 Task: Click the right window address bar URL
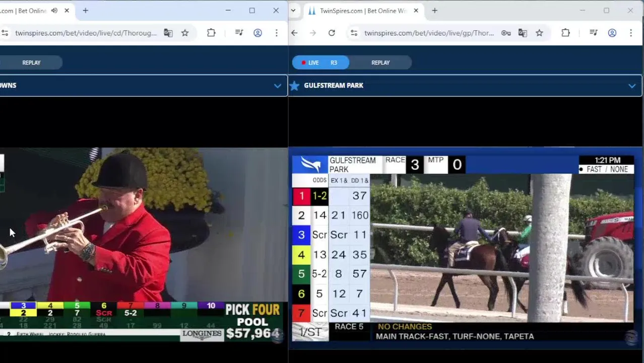coord(429,33)
